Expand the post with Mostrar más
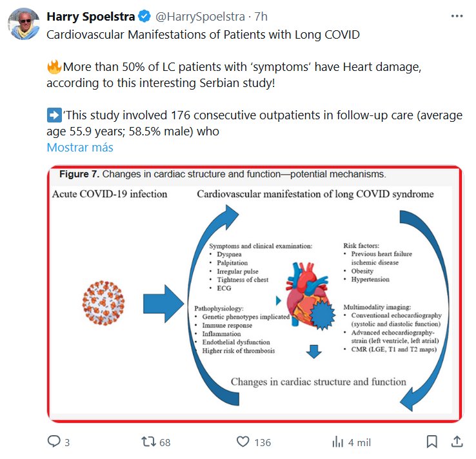The width and height of the screenshot is (476, 459). tap(80, 148)
